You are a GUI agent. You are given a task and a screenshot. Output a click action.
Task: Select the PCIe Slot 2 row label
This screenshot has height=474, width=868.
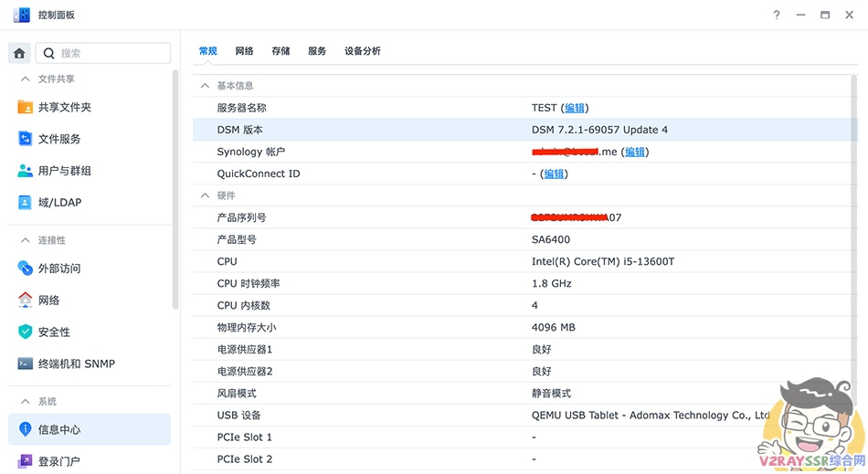(245, 459)
